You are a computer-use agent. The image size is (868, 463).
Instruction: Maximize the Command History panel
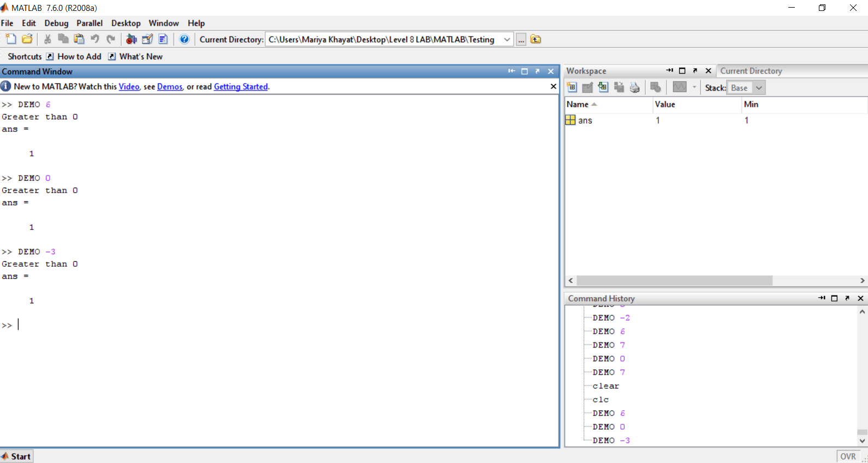click(835, 298)
